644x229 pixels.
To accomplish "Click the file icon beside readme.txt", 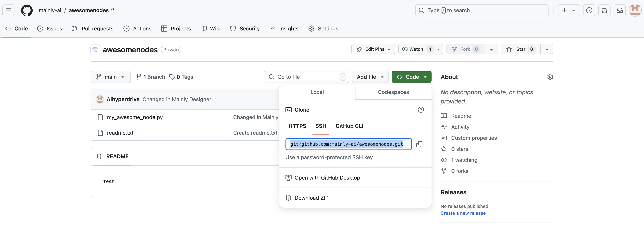I will [100, 133].
